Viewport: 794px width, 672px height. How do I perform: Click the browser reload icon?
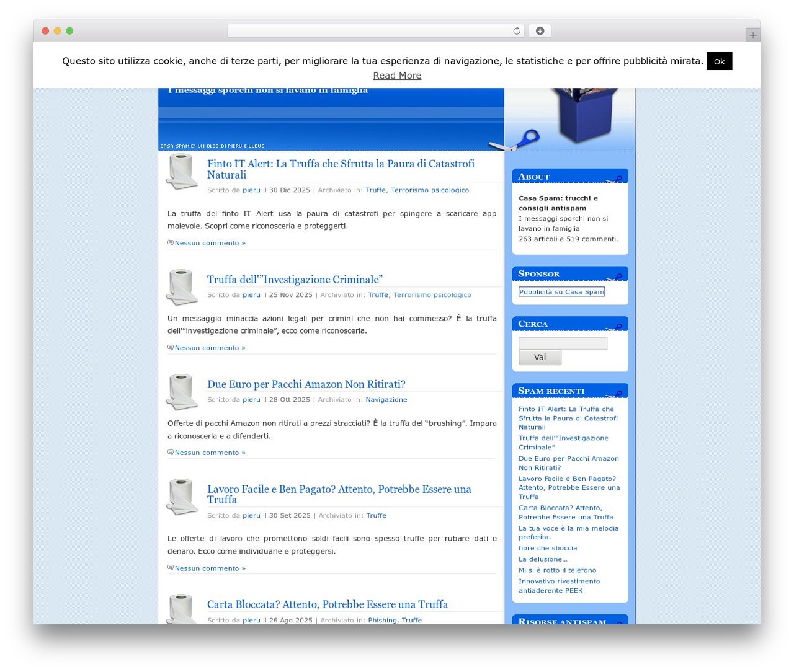coord(516,31)
